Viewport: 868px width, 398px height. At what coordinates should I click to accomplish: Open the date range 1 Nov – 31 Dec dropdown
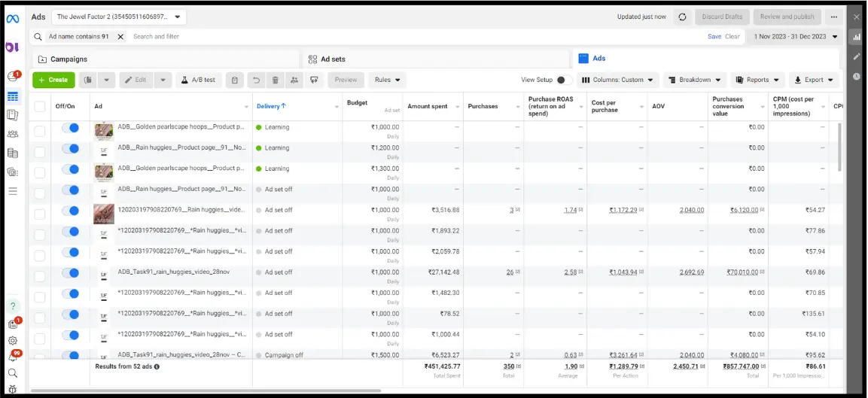[x=796, y=36]
